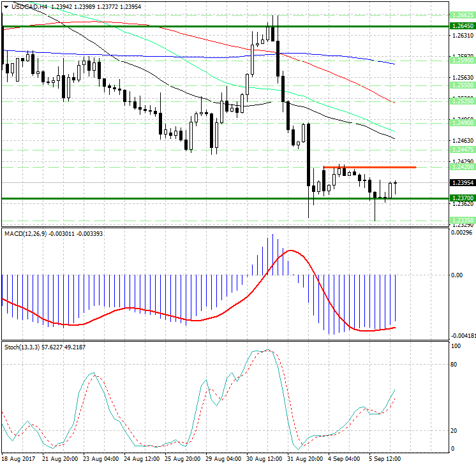Click the 1.25500 light green price tag

pos(462,85)
